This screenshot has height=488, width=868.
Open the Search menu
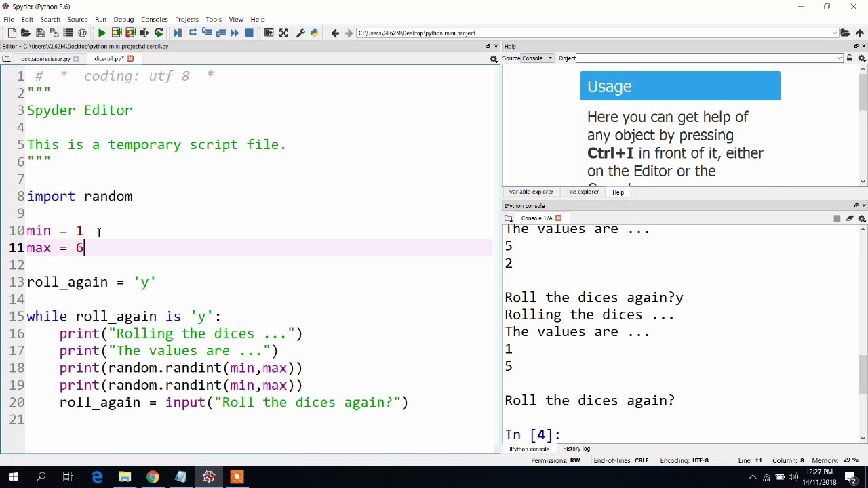50,20
